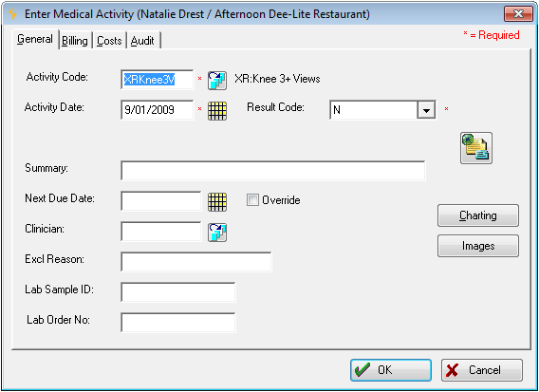Focus the Summary text field
Screen dimensions: 539x392
coord(273,171)
